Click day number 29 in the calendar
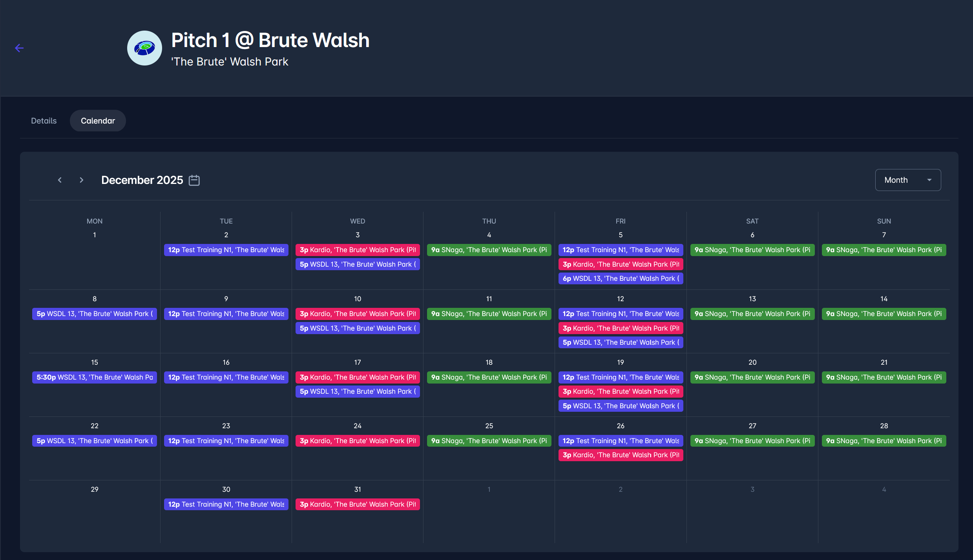This screenshot has height=560, width=973. (95, 489)
